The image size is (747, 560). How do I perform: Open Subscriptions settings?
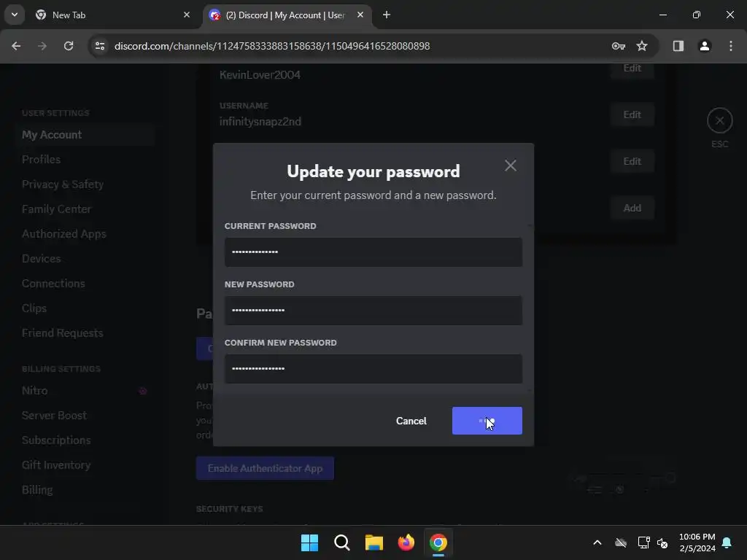[x=86, y=440]
